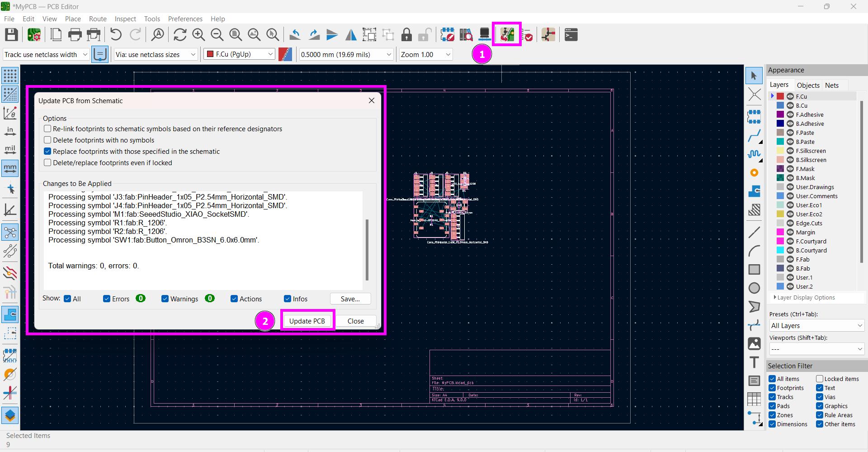The height and width of the screenshot is (452, 868).
Task: Click the Update PCB button
Action: click(307, 321)
